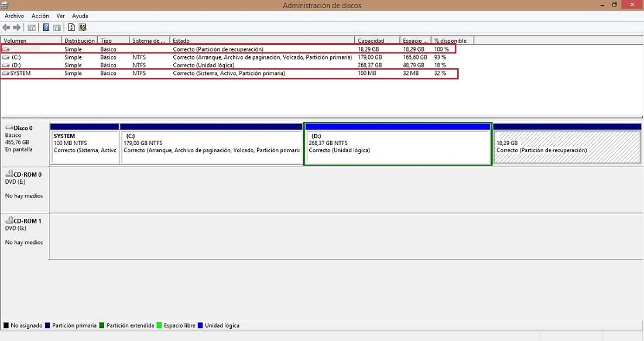The image size is (644, 341).
Task: Click the black No asignado legend swatch
Action: pos(6,325)
